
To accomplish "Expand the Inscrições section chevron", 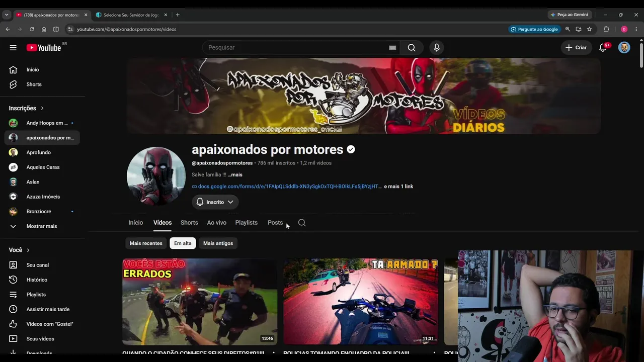I will coord(42,108).
